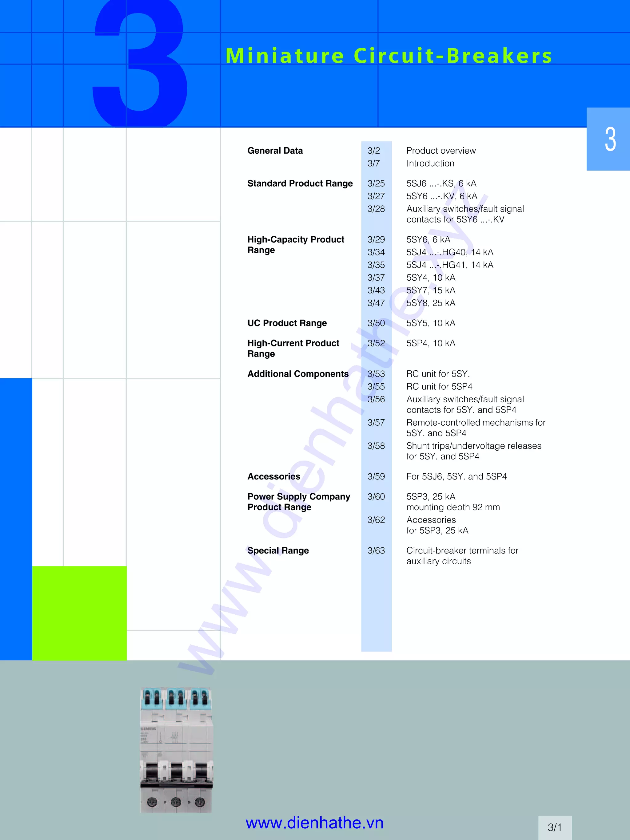Click the 3/1 page number box
This screenshot has height=840, width=630.
point(554,827)
